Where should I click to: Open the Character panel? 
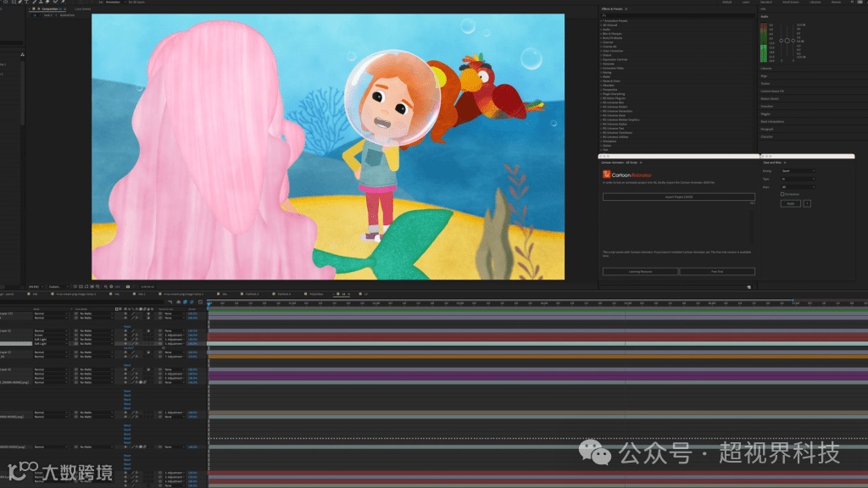(x=766, y=136)
